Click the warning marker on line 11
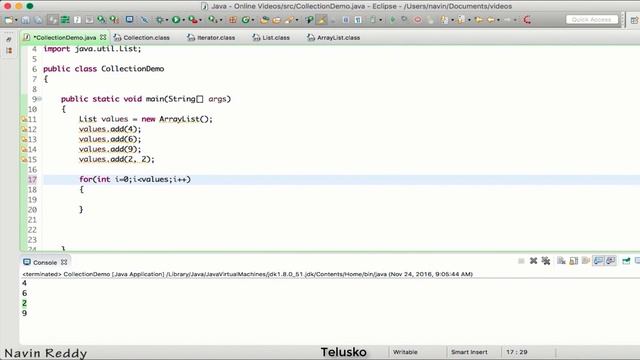 pyautogui.click(x=24, y=119)
